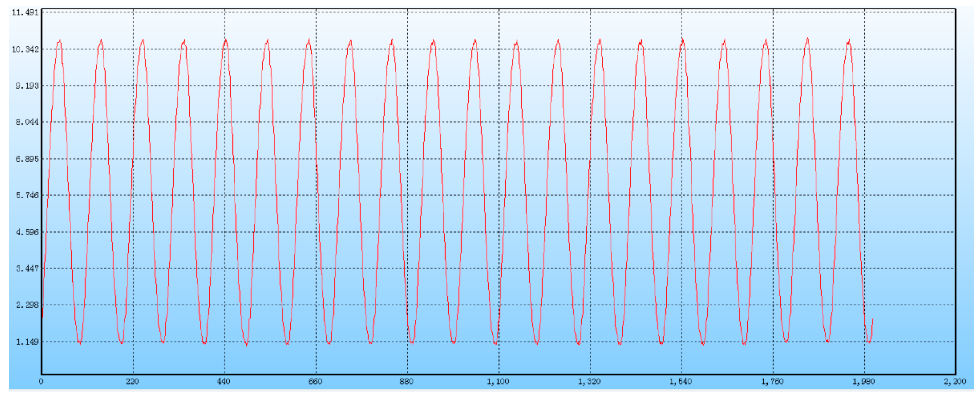
Task: Click the 11.491 y-axis label
Action: [25, 13]
